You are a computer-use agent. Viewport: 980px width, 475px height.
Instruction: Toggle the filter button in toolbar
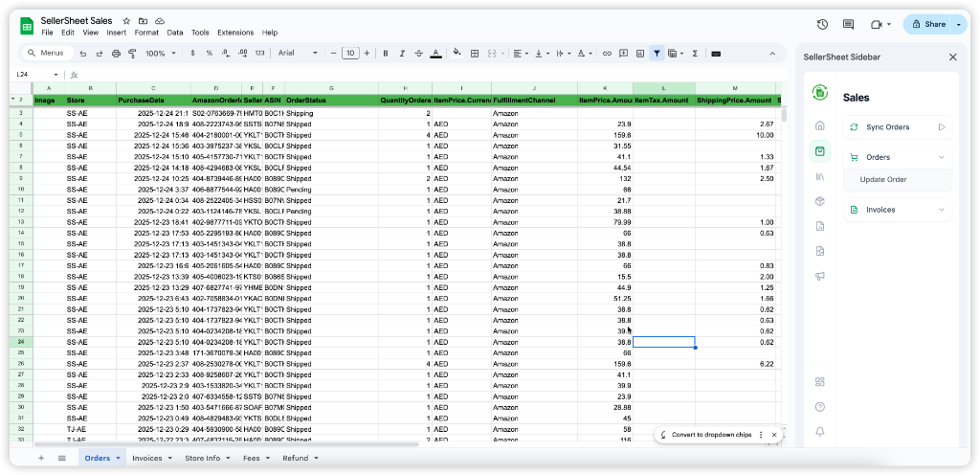tap(657, 54)
